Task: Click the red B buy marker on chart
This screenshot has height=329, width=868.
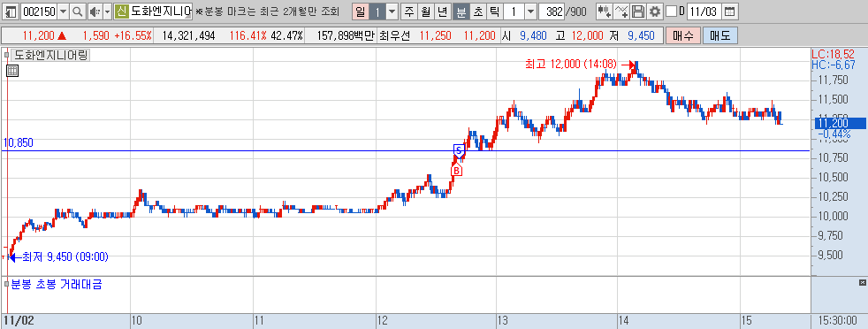Action: coord(456,170)
